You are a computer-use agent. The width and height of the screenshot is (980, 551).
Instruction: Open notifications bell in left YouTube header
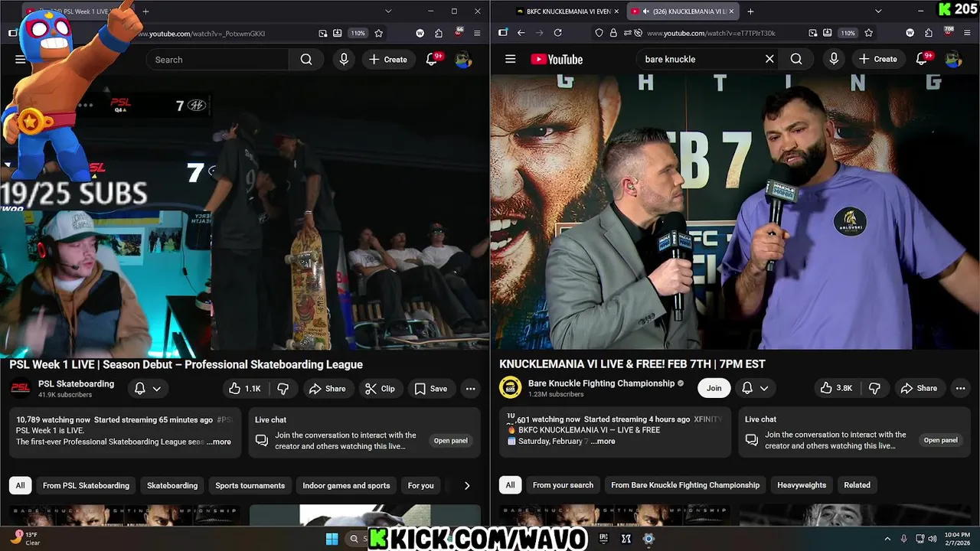click(432, 60)
